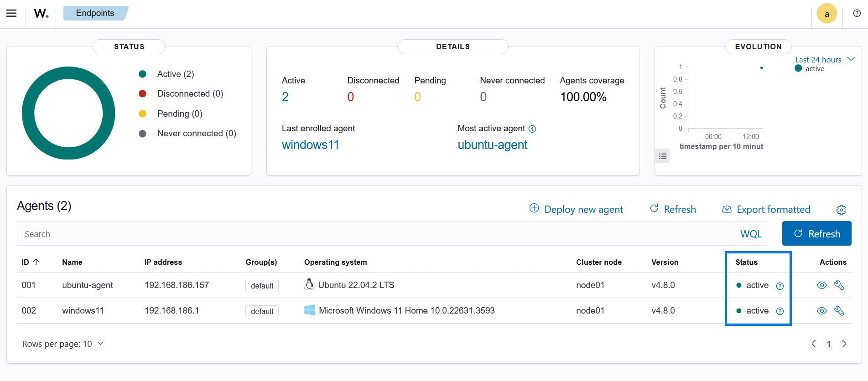Open the Rows per page dropdown
Image resolution: width=868 pixels, height=381 pixels.
click(63, 344)
